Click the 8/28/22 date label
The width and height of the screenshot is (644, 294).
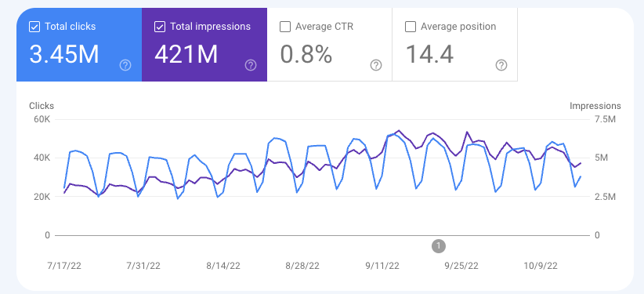(303, 266)
